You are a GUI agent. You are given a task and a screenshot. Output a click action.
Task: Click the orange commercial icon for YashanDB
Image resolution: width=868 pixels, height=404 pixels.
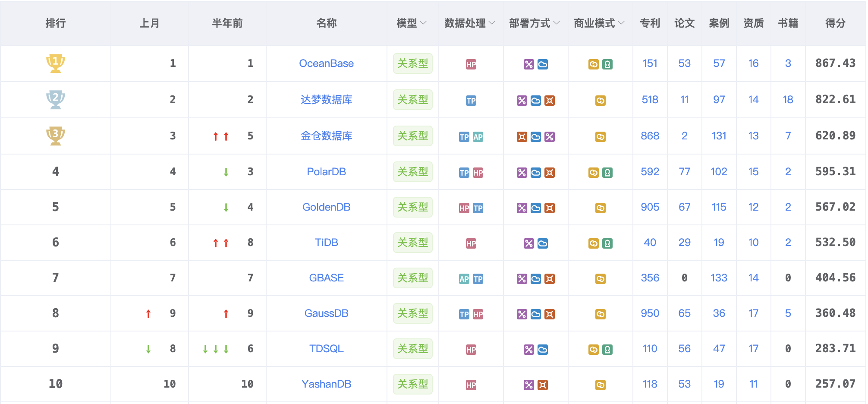tap(601, 385)
